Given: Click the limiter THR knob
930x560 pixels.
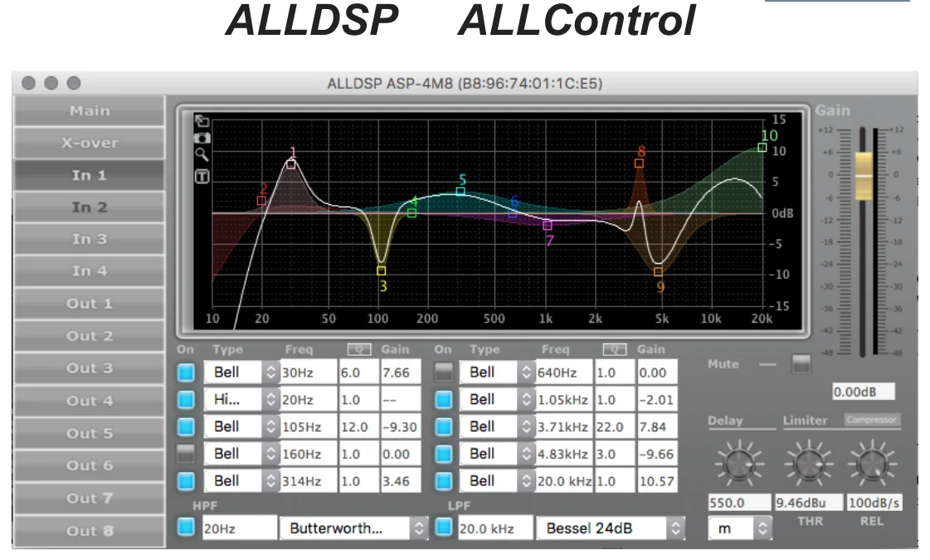Looking at the screenshot, I should tap(809, 464).
